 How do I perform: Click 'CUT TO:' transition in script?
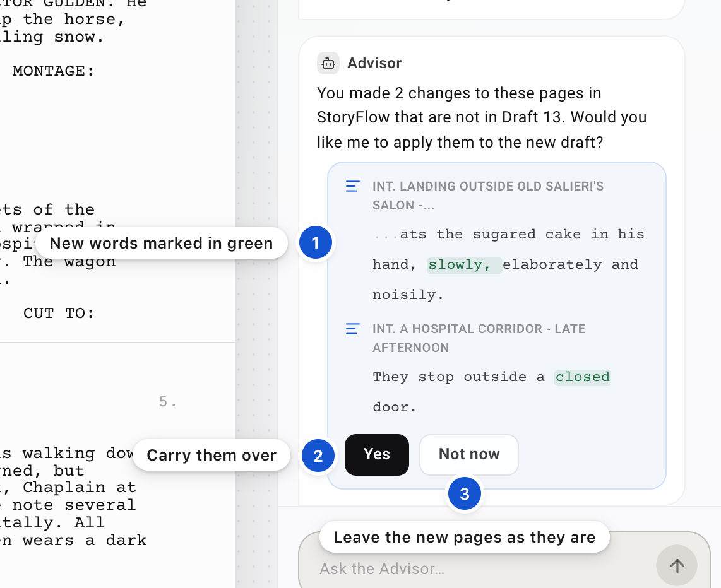point(59,314)
